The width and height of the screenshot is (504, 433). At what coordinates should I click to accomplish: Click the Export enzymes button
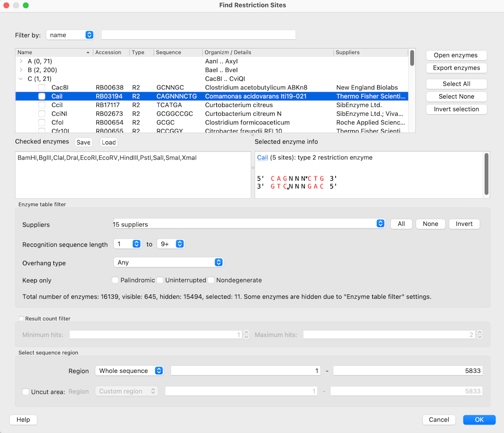[x=456, y=68]
